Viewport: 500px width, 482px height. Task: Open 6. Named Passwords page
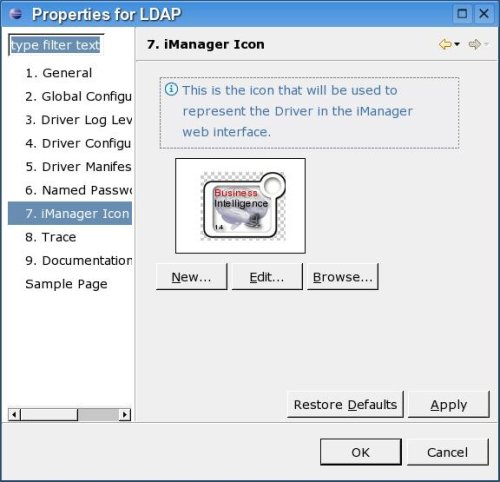pos(78,190)
